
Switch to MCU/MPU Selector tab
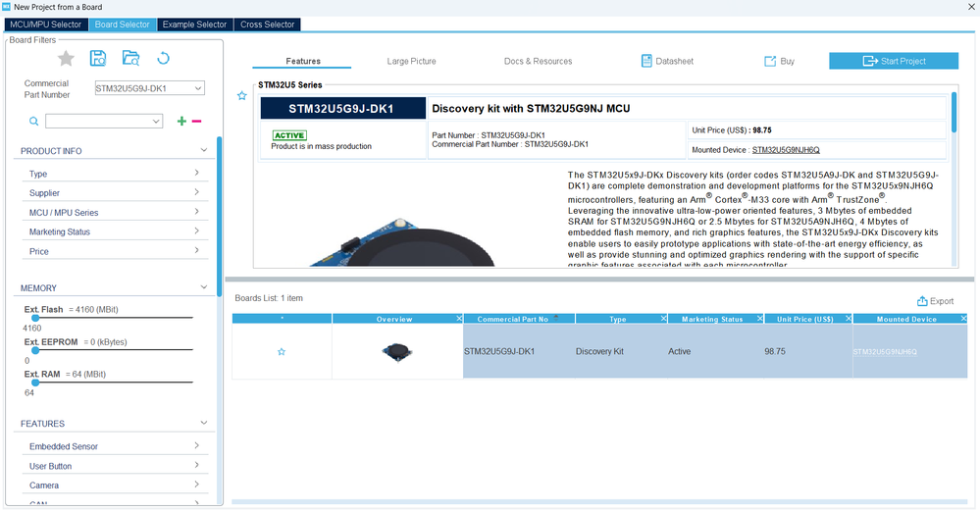[x=46, y=25]
